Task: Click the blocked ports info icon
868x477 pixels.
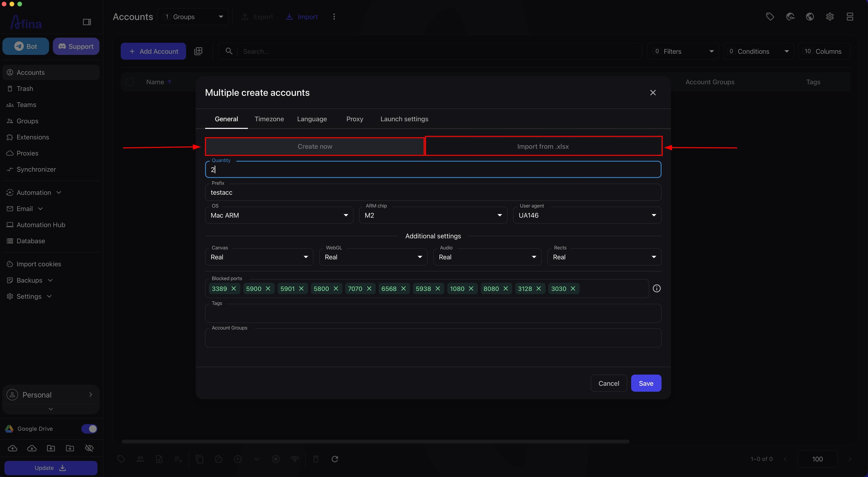Action: click(x=657, y=288)
